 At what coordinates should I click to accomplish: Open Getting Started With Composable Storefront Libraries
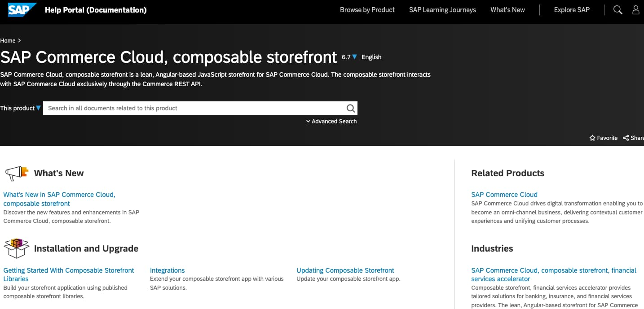tap(69, 274)
